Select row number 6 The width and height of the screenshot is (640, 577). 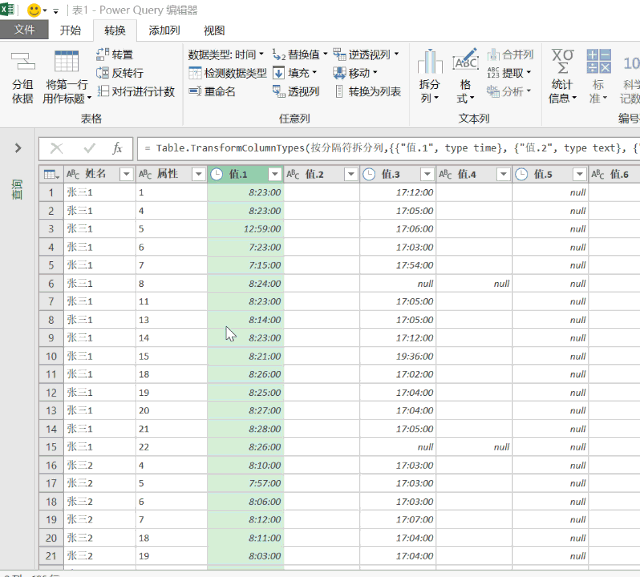[x=51, y=283]
